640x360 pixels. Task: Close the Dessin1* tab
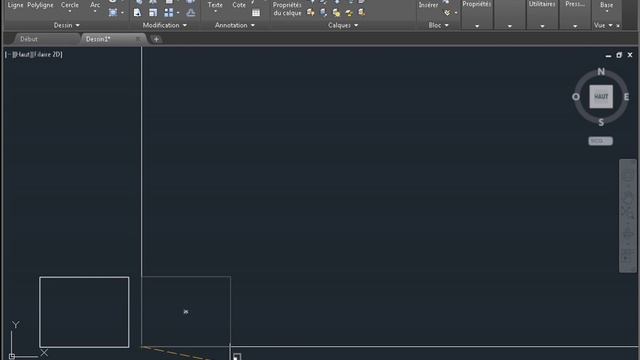pos(138,39)
